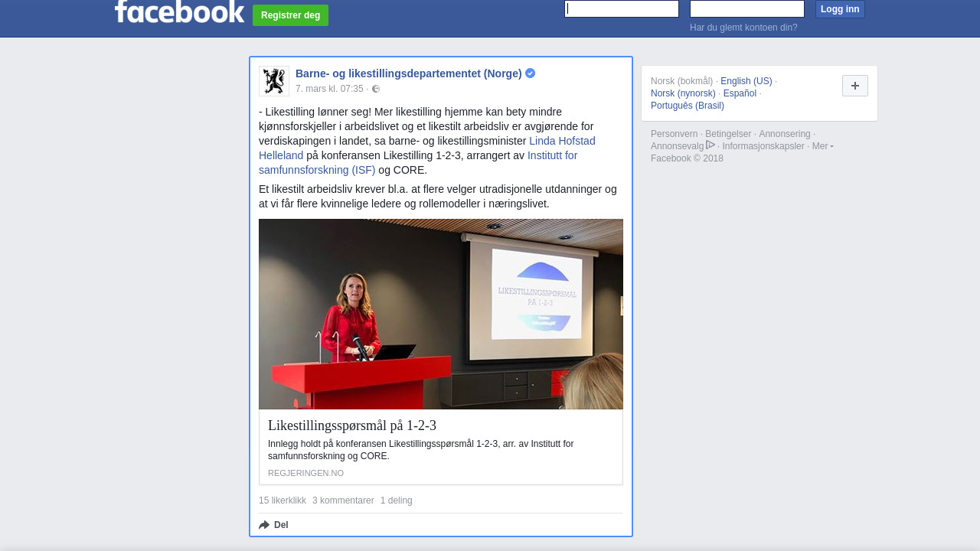The height and width of the screenshot is (551, 980).
Task: Expand the Mer footer dropdown
Action: pos(822,146)
